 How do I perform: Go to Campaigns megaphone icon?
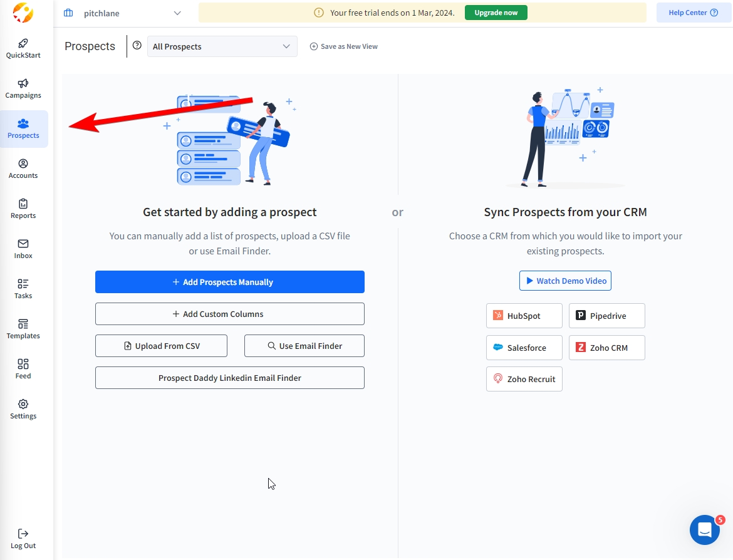(x=23, y=84)
